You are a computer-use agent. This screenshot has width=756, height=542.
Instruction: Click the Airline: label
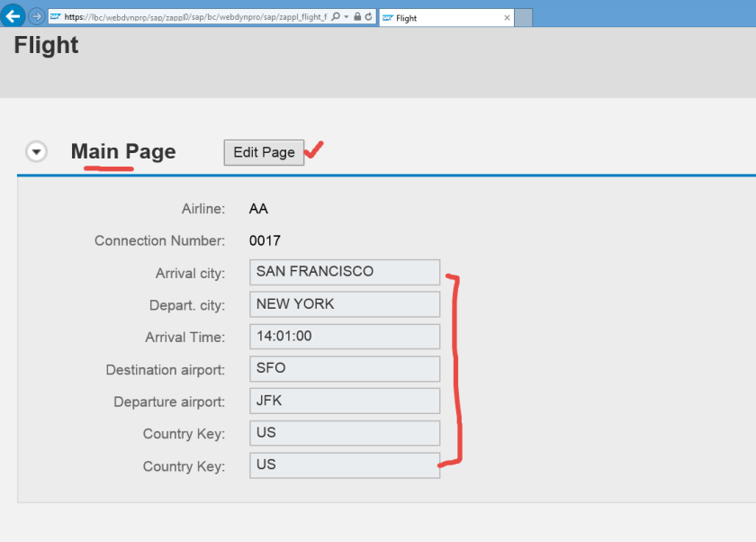tap(203, 209)
